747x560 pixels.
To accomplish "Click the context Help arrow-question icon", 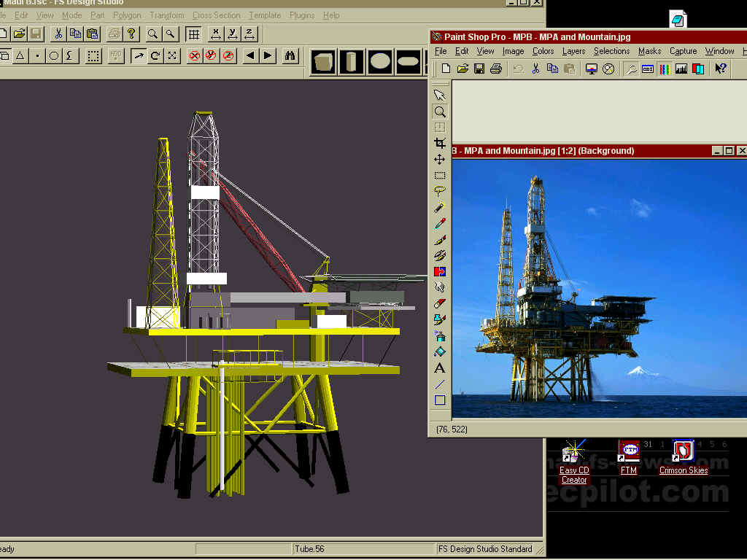I will [x=721, y=69].
